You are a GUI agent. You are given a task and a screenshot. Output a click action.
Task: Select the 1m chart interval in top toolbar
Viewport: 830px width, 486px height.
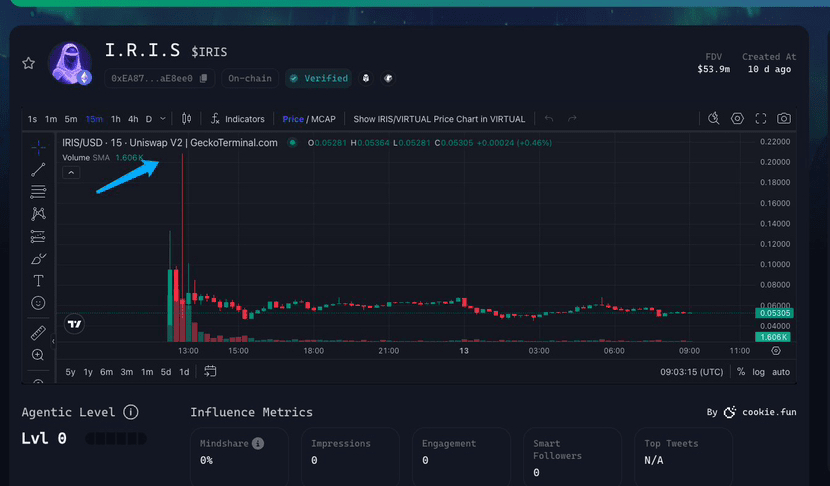tap(51, 119)
